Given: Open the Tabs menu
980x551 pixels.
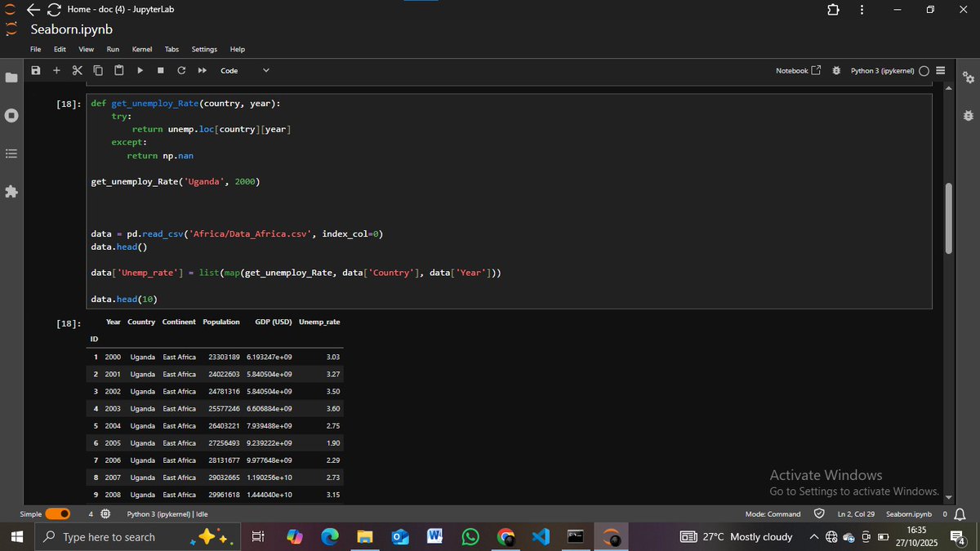Looking at the screenshot, I should [x=171, y=50].
